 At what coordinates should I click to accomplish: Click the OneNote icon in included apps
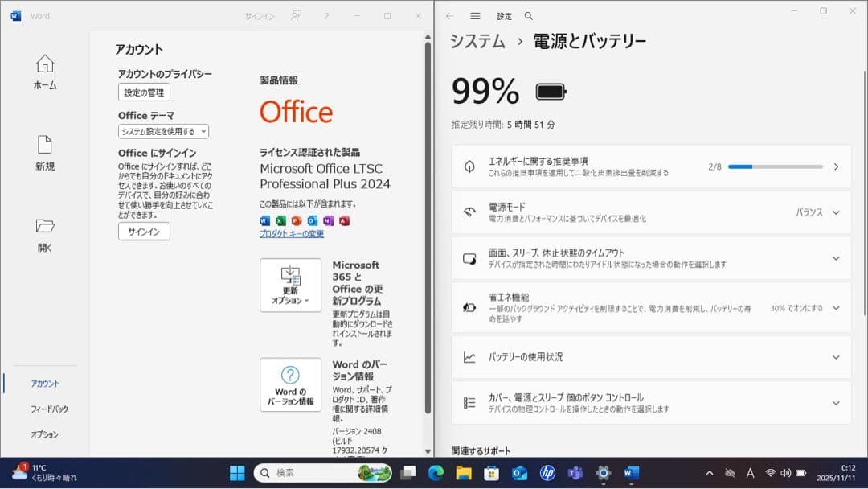pos(328,220)
